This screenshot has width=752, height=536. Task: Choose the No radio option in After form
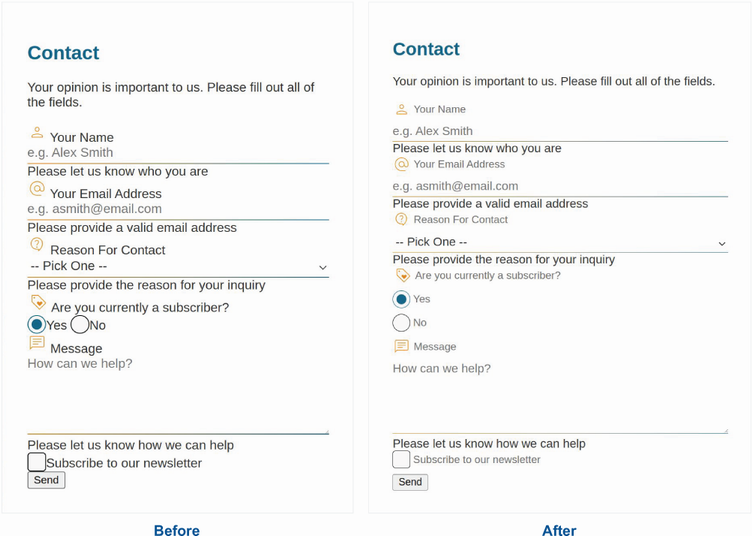(x=401, y=322)
